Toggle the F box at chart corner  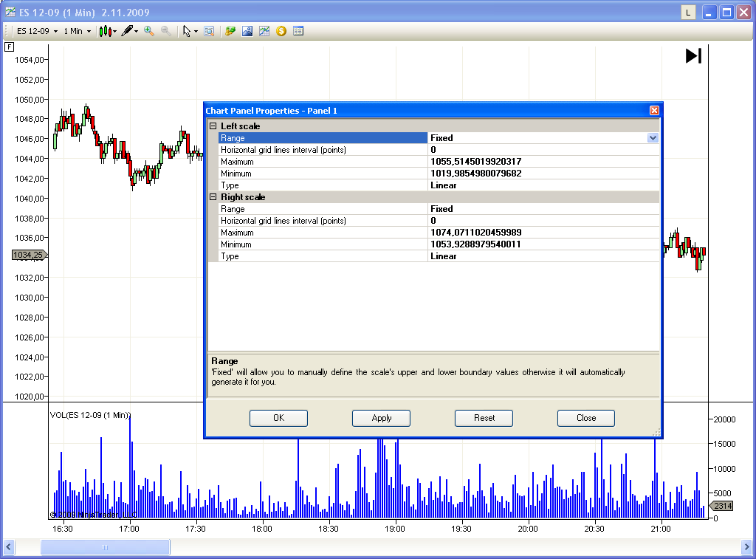coord(9,47)
